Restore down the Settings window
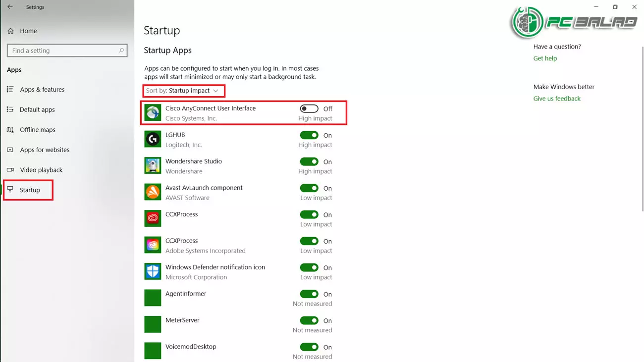This screenshot has height=362, width=644. click(x=615, y=7)
